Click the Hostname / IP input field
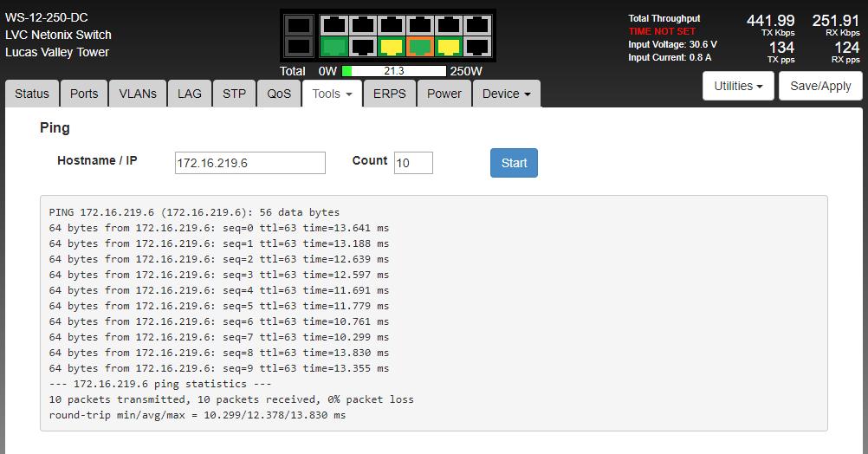Image resolution: width=868 pixels, height=454 pixels. coord(249,163)
